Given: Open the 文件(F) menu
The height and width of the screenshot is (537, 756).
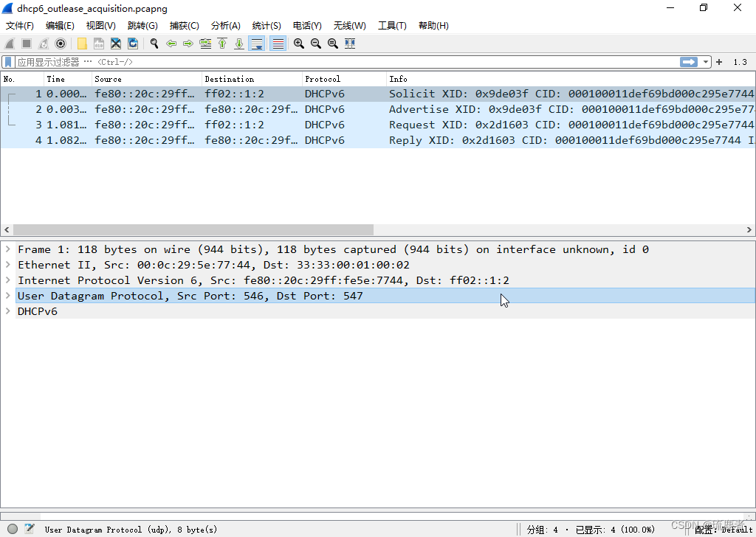Looking at the screenshot, I should [x=20, y=26].
